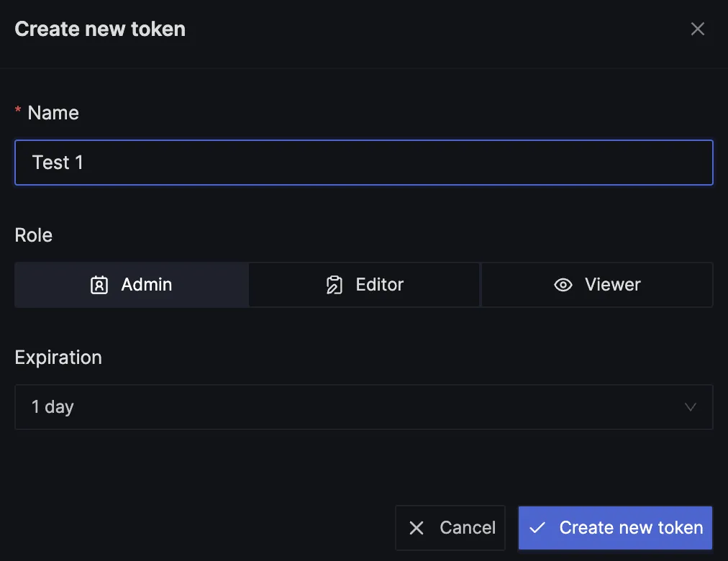Click the Role section label
The height and width of the screenshot is (561, 728).
click(33, 234)
